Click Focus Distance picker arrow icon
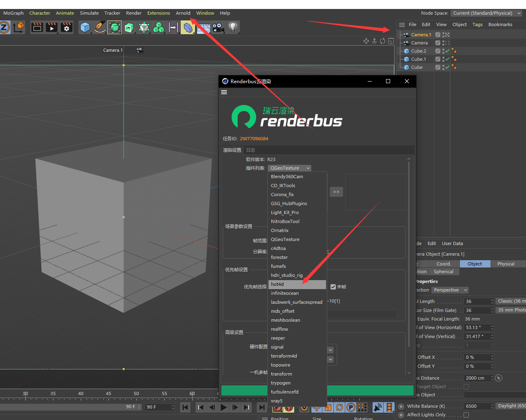526x420 pixels. tap(499, 378)
